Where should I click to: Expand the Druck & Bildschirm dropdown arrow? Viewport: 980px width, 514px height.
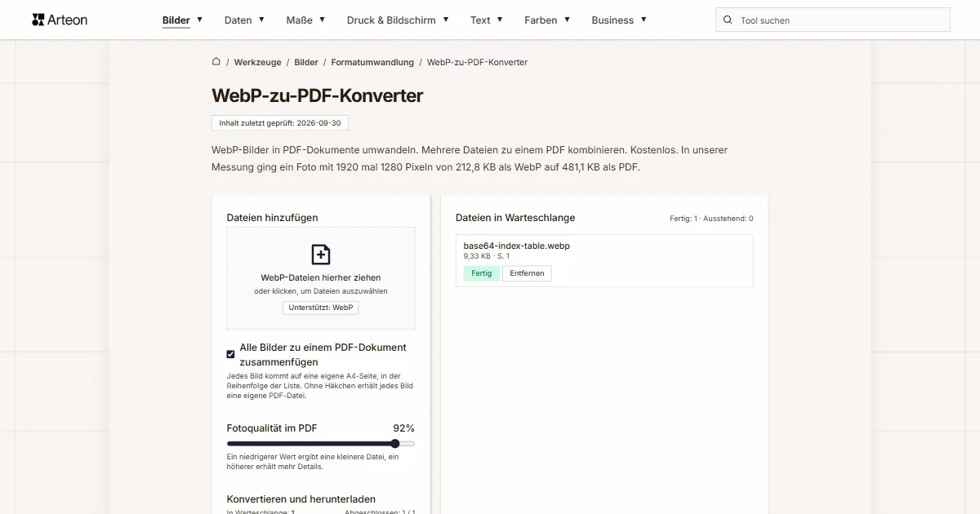446,20
